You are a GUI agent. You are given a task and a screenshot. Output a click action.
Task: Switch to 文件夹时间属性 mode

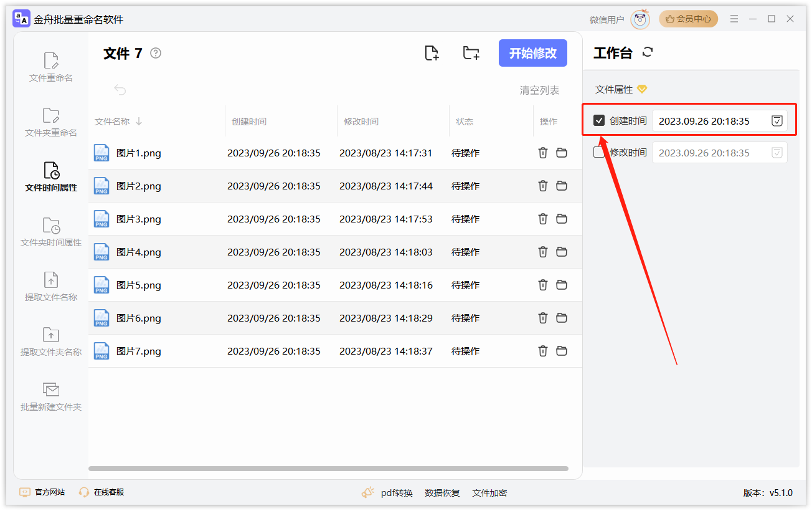(x=50, y=231)
